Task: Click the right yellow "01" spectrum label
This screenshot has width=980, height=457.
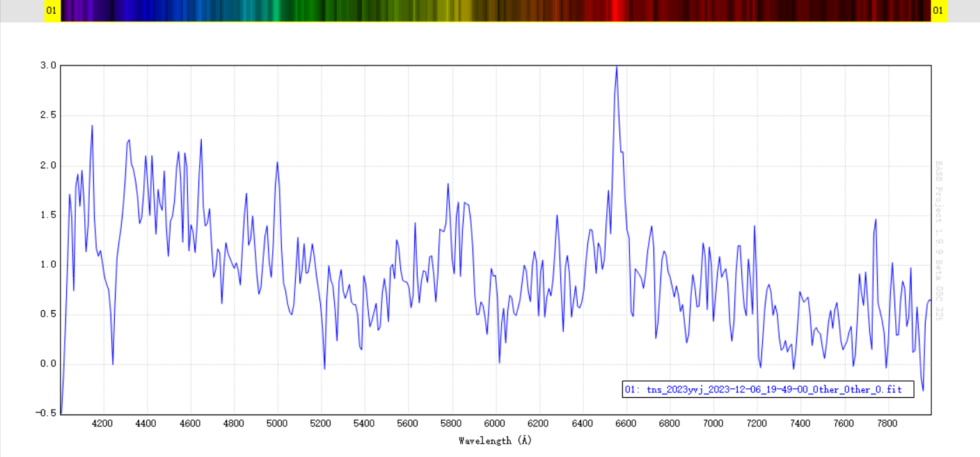Action: tap(939, 10)
